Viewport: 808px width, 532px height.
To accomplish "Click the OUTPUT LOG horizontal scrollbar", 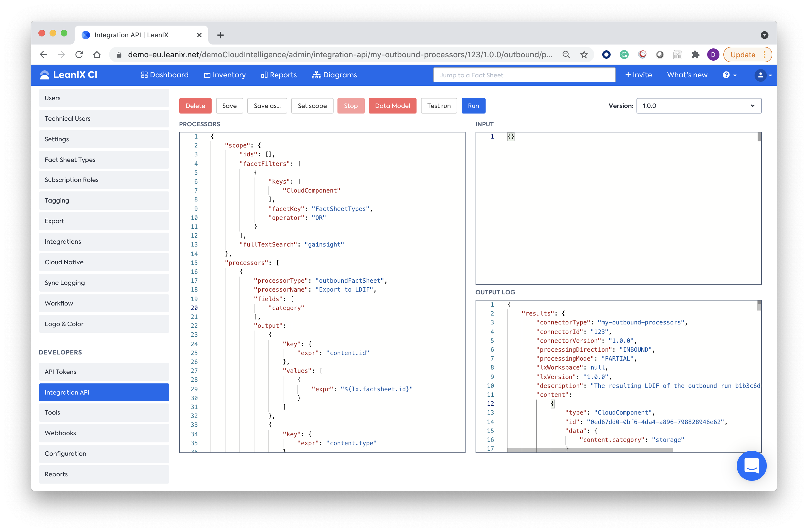I will [x=589, y=450].
